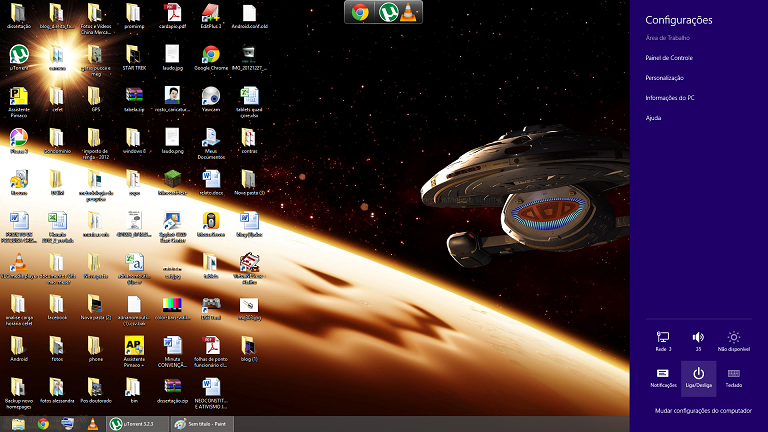Select the rosto_caricatura image file
Image resolution: width=768 pixels, height=432 pixels.
click(172, 99)
